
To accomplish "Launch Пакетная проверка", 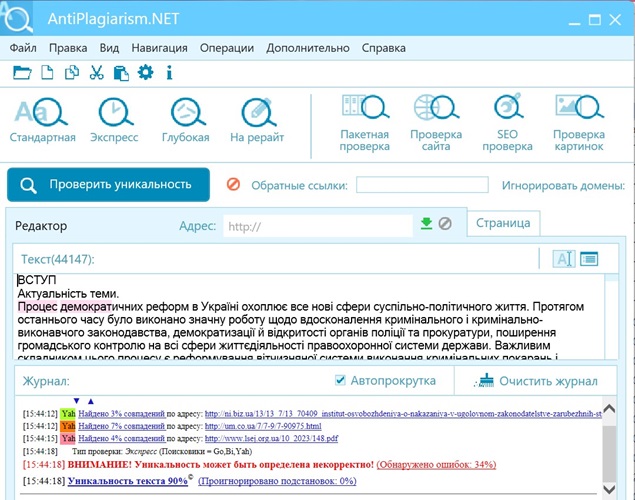I will click(x=364, y=123).
